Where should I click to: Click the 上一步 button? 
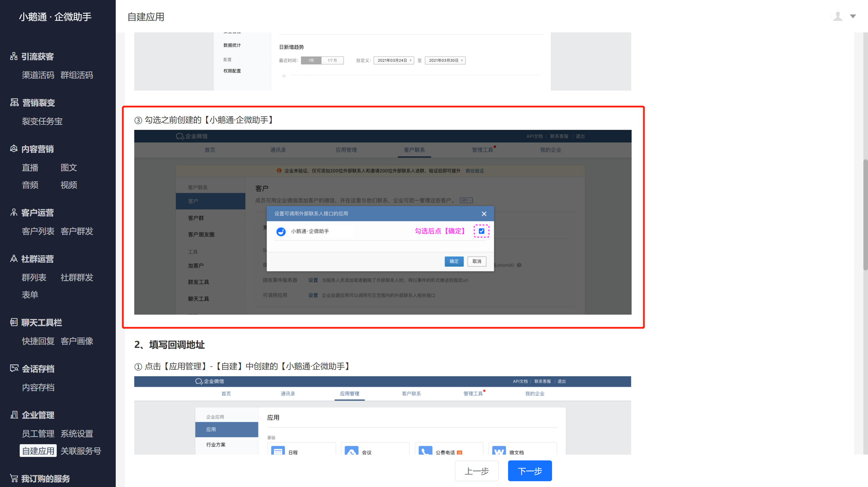477,471
